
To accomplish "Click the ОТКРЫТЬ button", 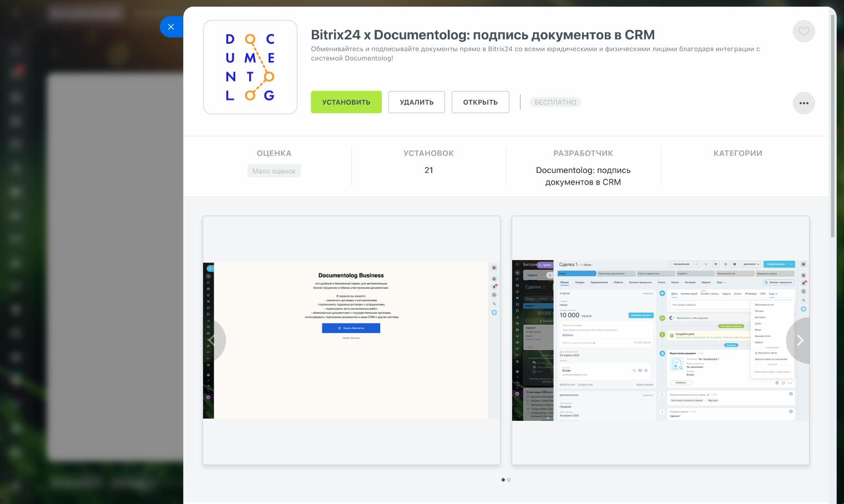I will 481,102.
